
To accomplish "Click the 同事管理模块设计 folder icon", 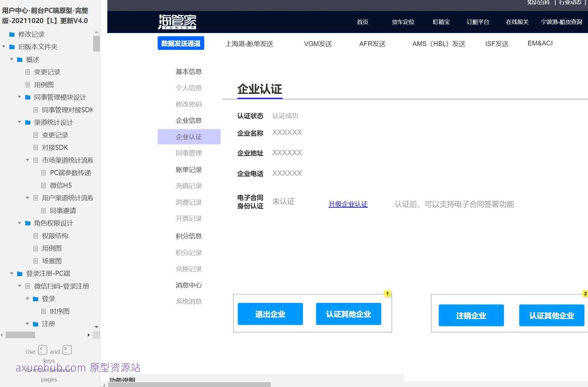I will coord(27,97).
